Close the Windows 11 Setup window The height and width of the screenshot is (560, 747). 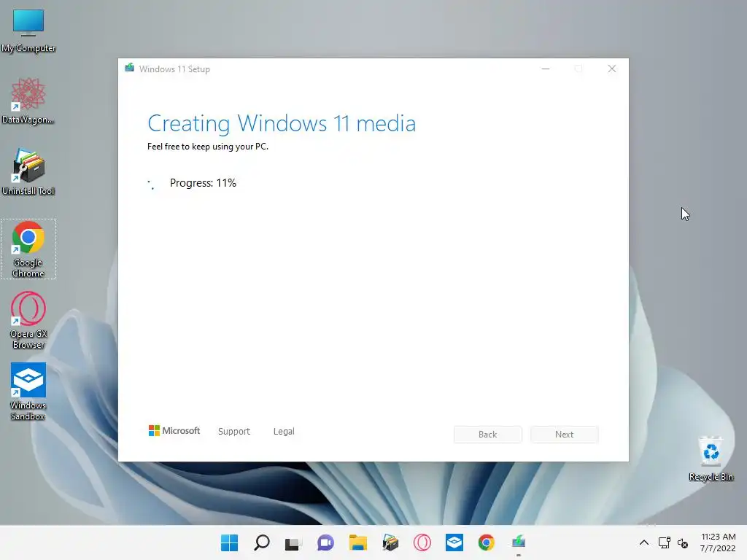[x=612, y=69]
